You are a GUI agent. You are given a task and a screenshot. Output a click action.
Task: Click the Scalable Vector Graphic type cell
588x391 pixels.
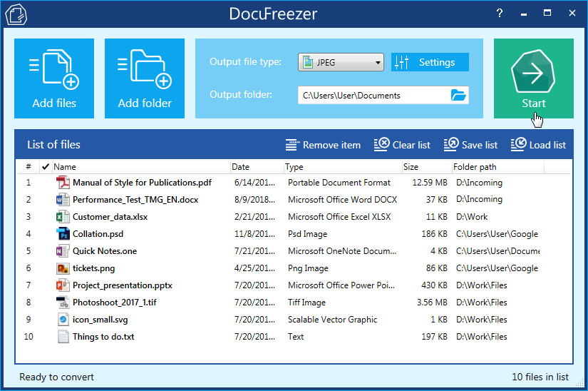[x=333, y=320]
